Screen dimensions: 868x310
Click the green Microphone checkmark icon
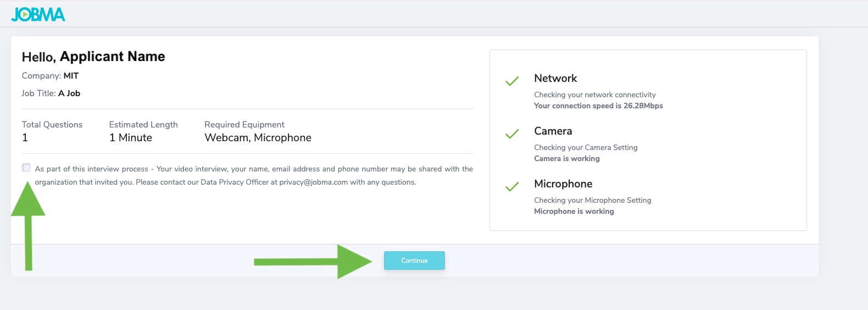click(x=512, y=187)
